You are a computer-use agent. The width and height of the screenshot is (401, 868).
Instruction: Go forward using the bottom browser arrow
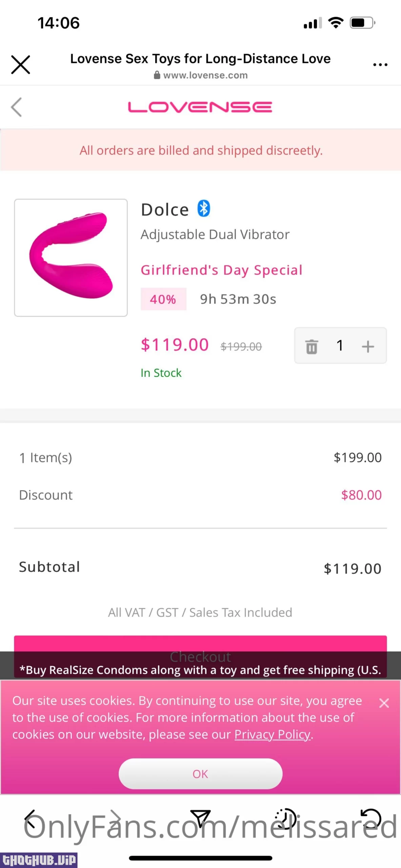click(x=116, y=819)
